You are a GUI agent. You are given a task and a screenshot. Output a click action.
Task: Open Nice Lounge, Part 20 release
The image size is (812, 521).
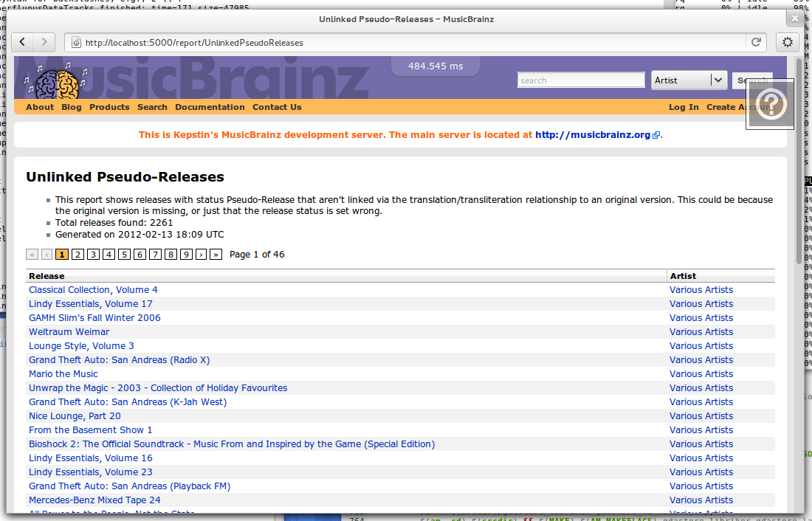[75, 416]
